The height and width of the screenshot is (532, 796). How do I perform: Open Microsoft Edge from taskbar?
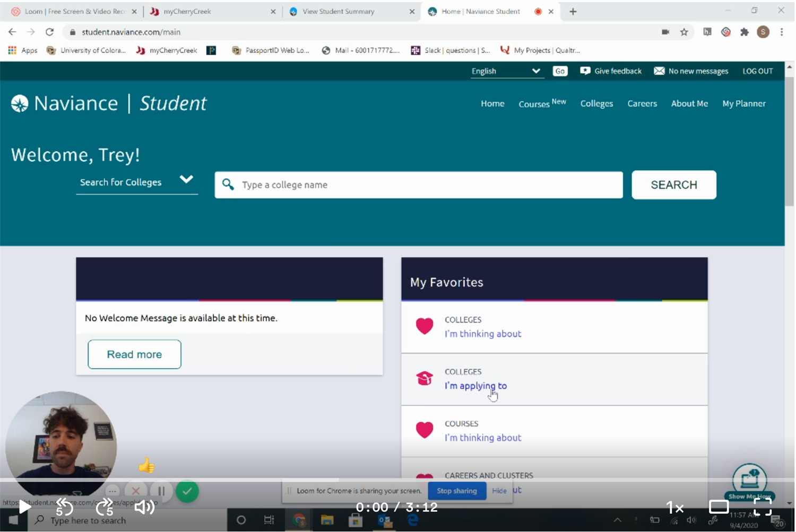(x=413, y=520)
